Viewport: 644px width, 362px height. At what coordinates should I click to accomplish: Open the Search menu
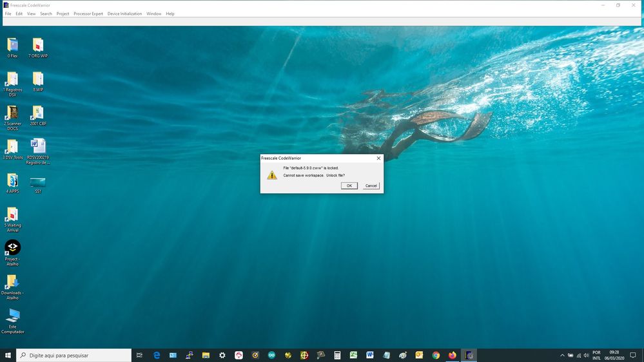coord(46,14)
